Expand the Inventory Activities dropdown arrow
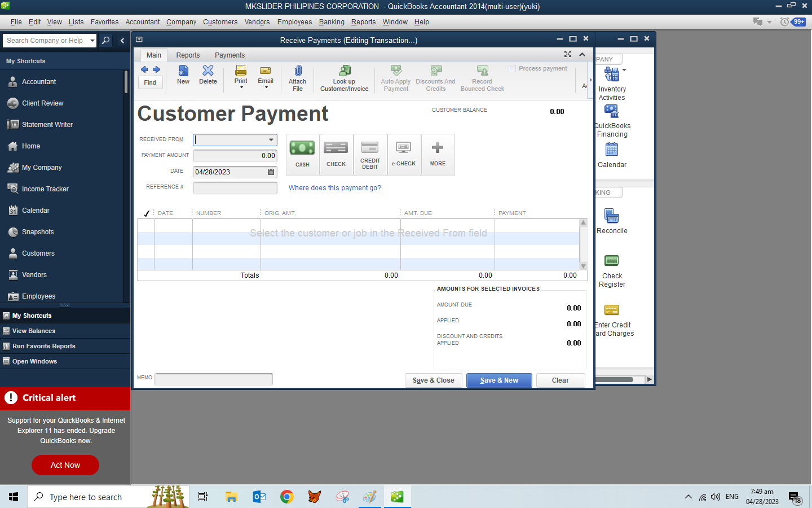Screen dimensions: 812x508 click(624, 70)
